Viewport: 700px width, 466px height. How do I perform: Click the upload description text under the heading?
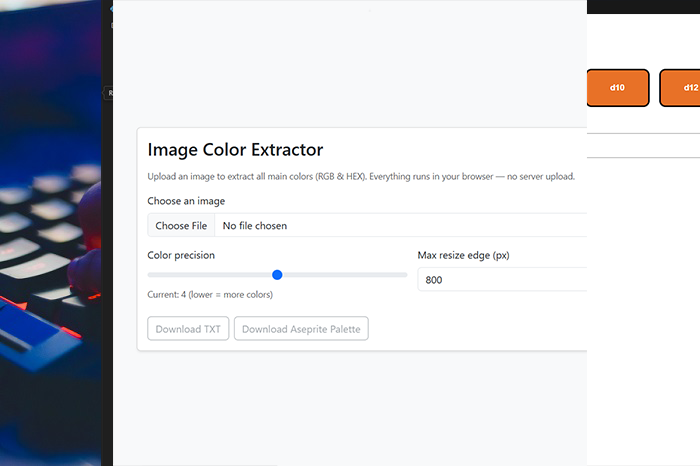(360, 177)
